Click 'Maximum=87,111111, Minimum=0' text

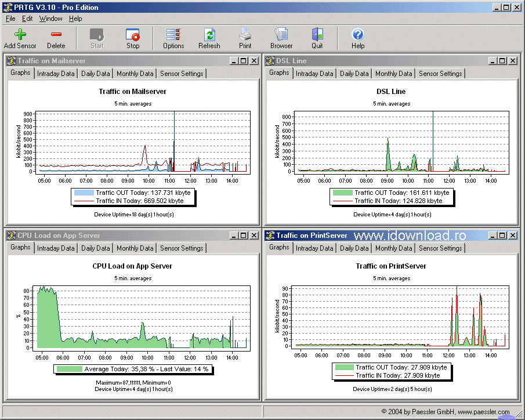click(133, 382)
